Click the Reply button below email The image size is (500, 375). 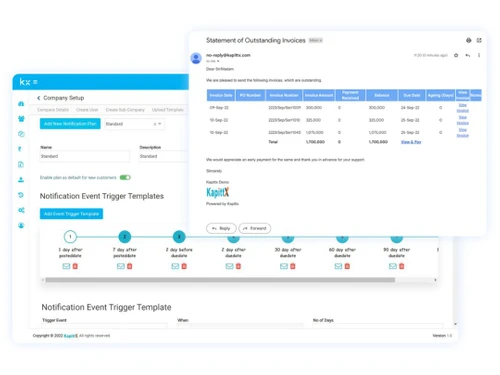click(x=221, y=228)
